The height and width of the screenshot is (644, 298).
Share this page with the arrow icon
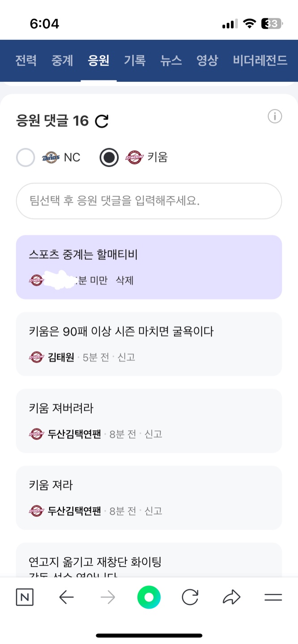coord(231,597)
